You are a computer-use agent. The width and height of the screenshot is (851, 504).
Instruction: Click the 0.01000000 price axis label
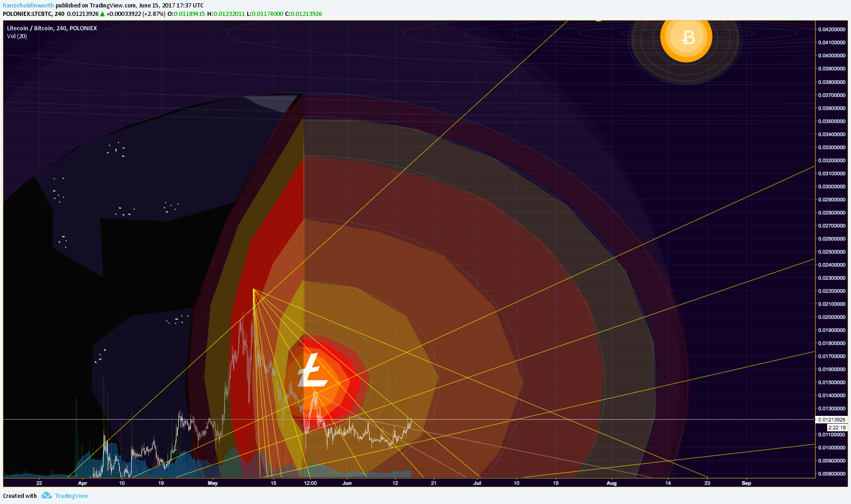click(x=831, y=448)
